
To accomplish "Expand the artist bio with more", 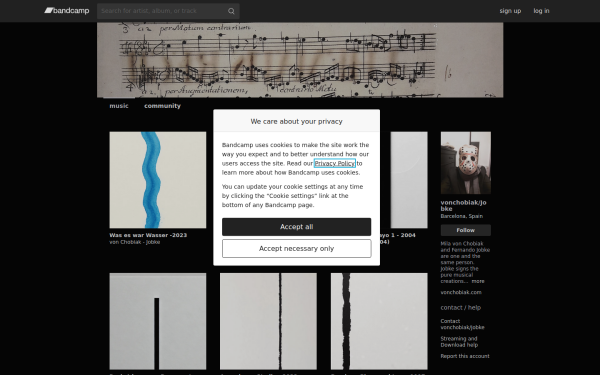I will click(478, 281).
